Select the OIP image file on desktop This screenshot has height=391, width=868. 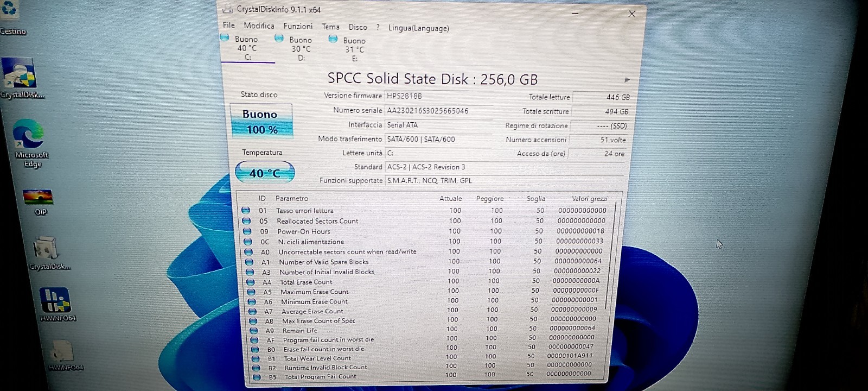pyautogui.click(x=38, y=196)
